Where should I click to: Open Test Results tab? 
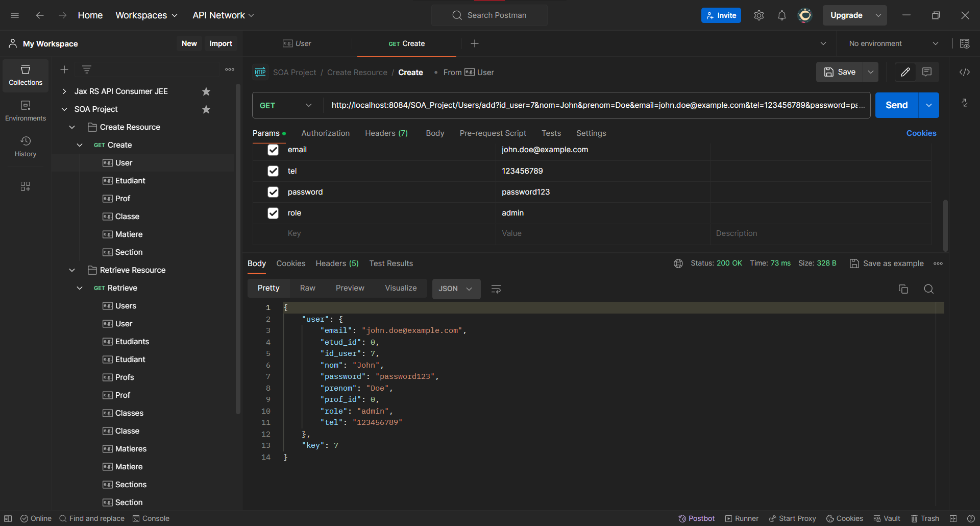[x=391, y=264]
